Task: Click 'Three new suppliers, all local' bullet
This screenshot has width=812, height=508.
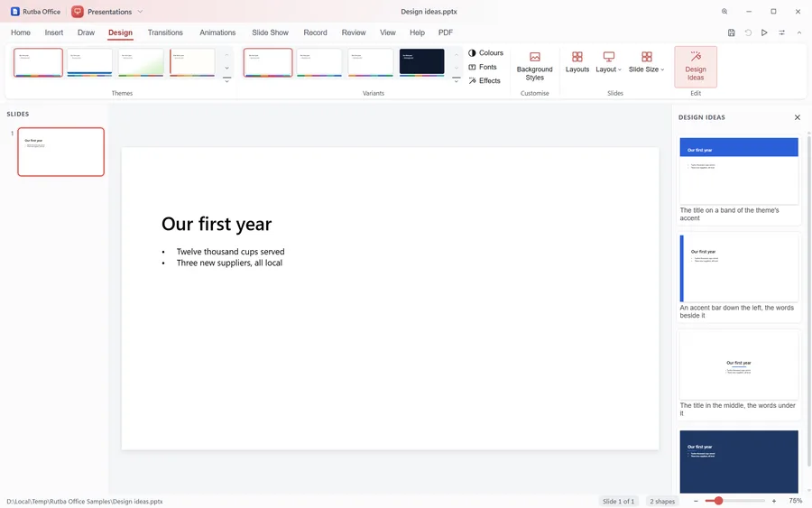Action: coord(229,263)
